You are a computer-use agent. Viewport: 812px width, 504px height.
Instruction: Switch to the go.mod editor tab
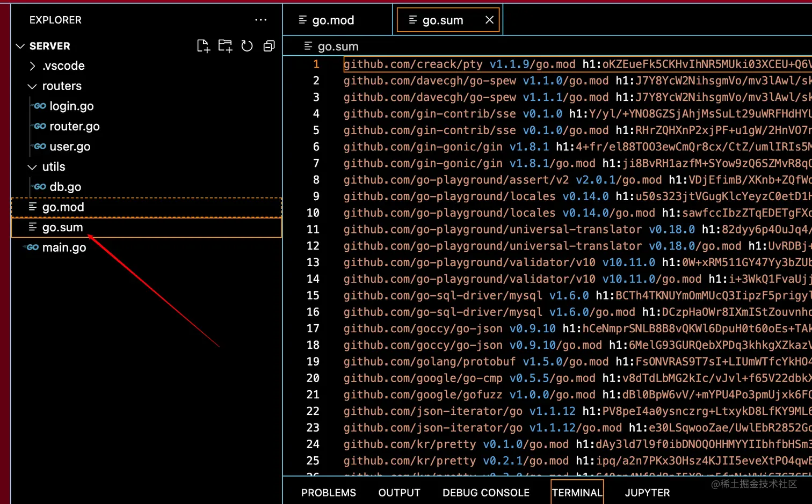pyautogui.click(x=337, y=20)
